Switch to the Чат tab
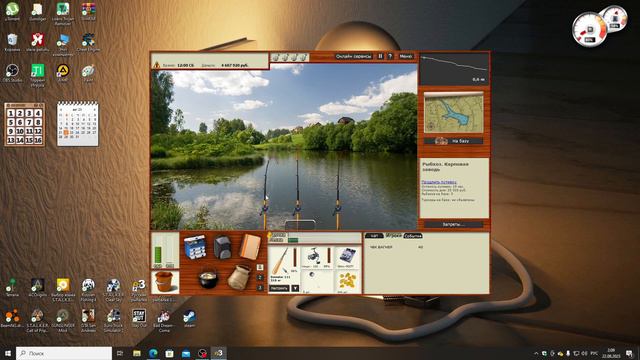This screenshot has width=640, height=360. pos(374,236)
